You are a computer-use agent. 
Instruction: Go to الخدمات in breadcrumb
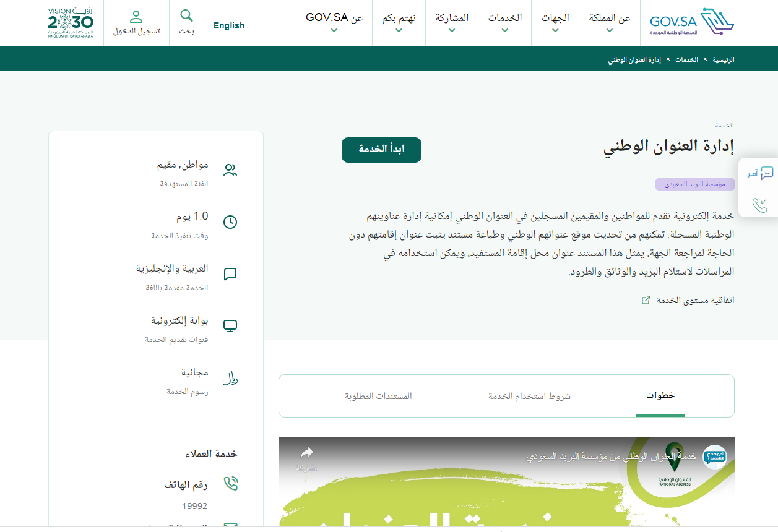[686, 60]
